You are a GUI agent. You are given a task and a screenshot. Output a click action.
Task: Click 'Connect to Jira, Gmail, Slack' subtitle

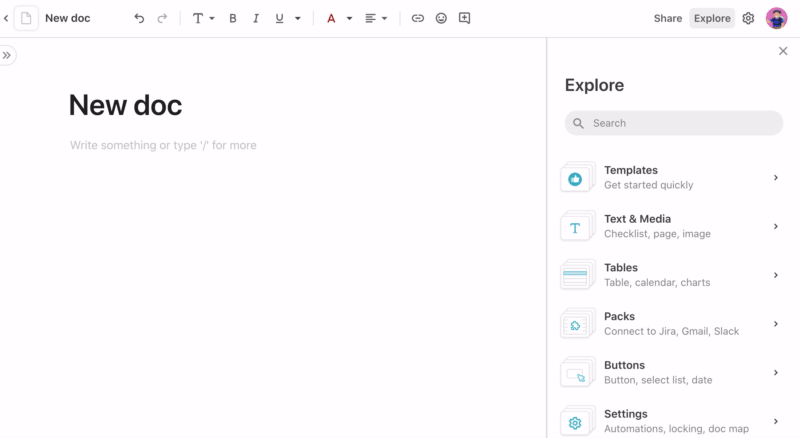coord(671,331)
